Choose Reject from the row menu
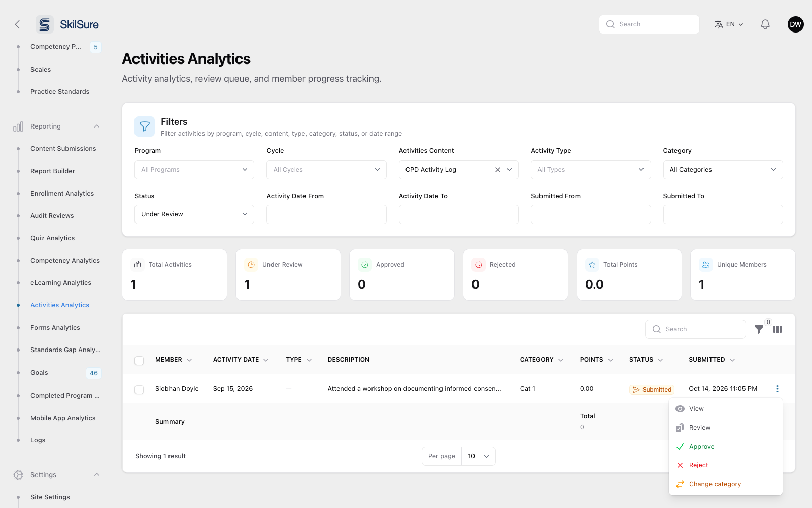The image size is (812, 508). click(x=726, y=465)
